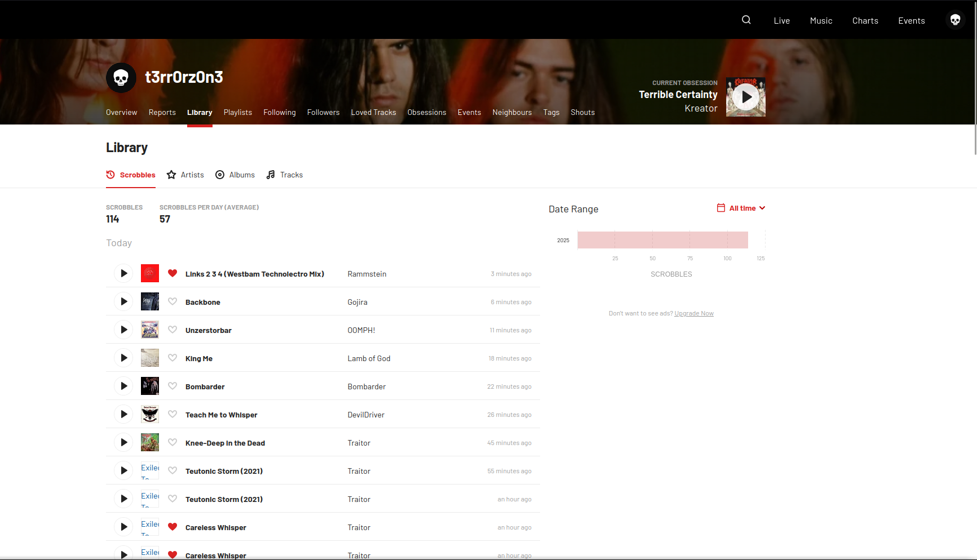Unlove Links 2 3 4 Westbam mix
977x560 pixels.
point(173,273)
